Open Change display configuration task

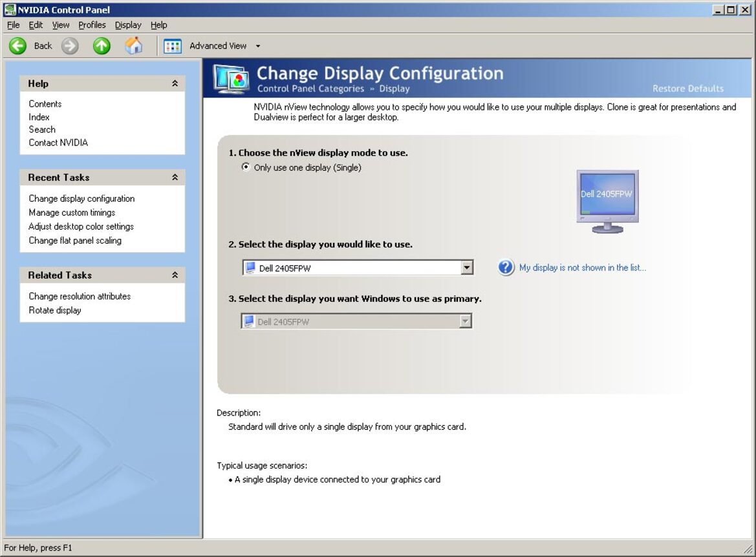[x=81, y=198]
